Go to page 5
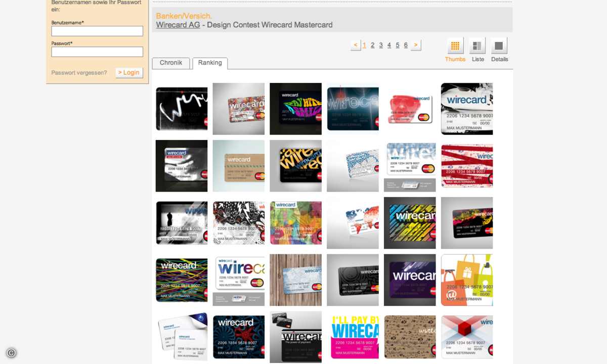The width and height of the screenshot is (607, 364). point(398,45)
